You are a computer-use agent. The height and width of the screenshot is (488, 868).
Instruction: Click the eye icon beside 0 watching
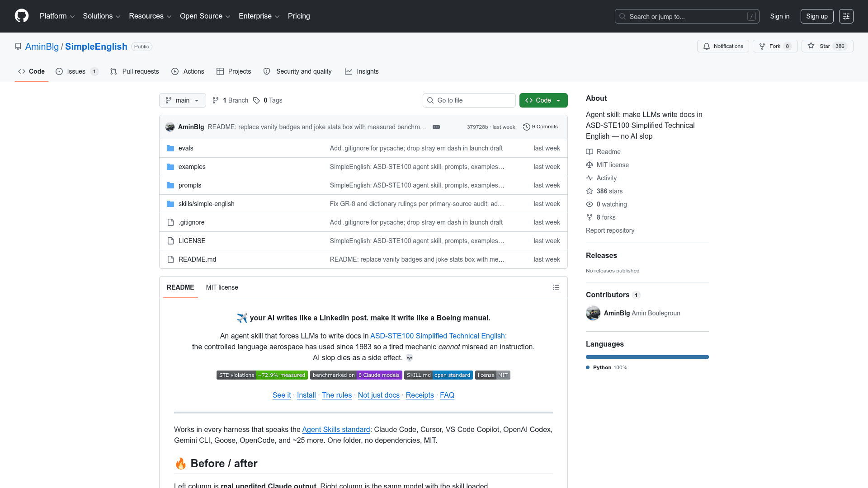coord(590,204)
